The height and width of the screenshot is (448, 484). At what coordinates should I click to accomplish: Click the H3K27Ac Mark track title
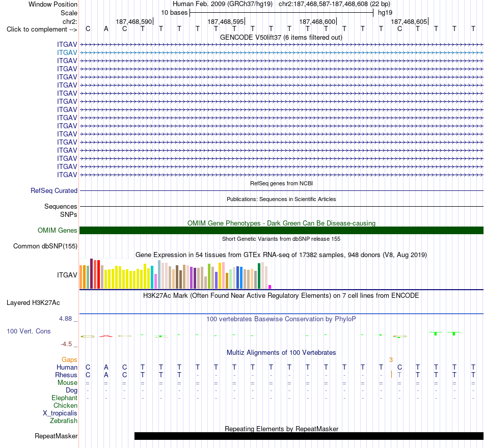click(281, 296)
